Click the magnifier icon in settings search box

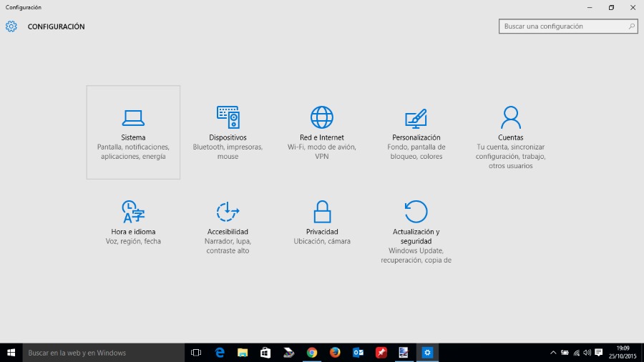[x=632, y=26]
